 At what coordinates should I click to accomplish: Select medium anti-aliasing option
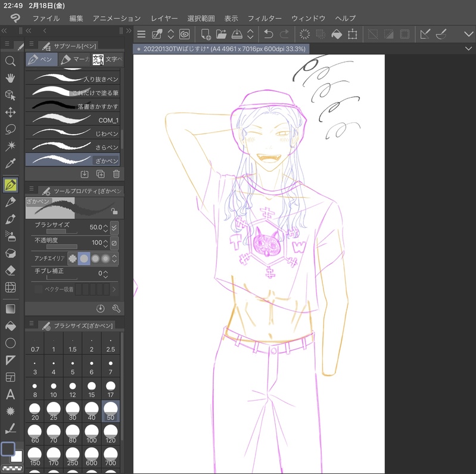95,258
